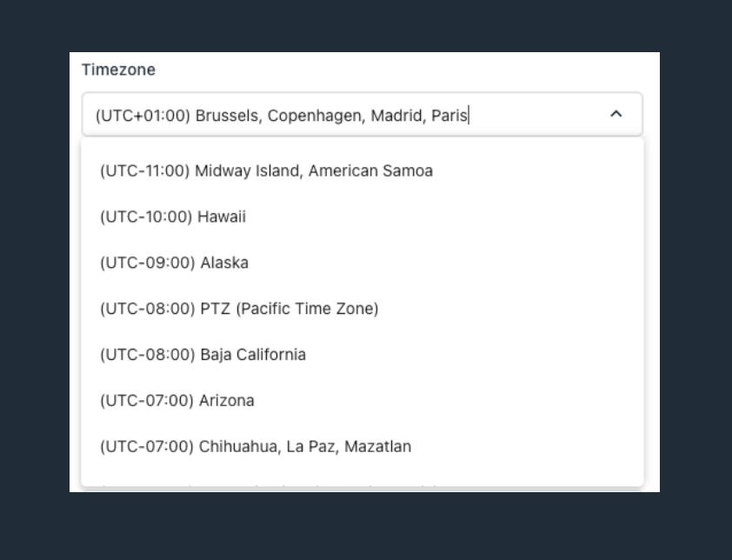Choose the La Paz timezone entry
732x560 pixels.
tap(363, 446)
